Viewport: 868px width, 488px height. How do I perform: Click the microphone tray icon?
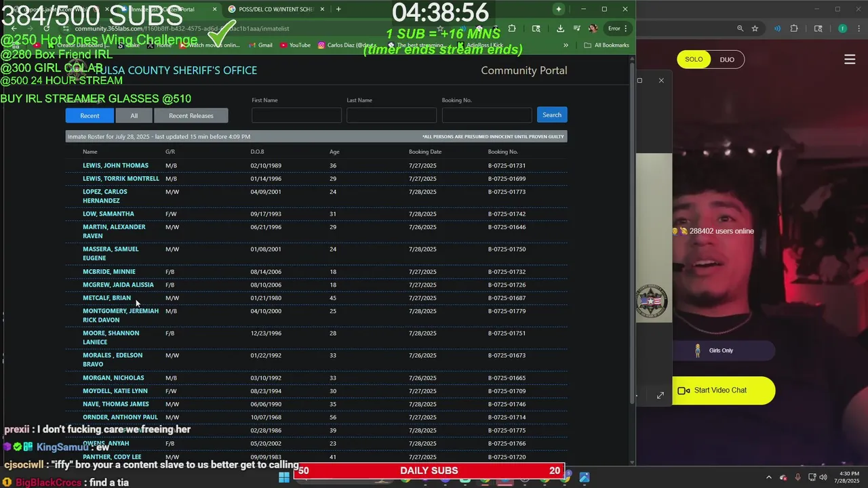pyautogui.click(x=798, y=477)
